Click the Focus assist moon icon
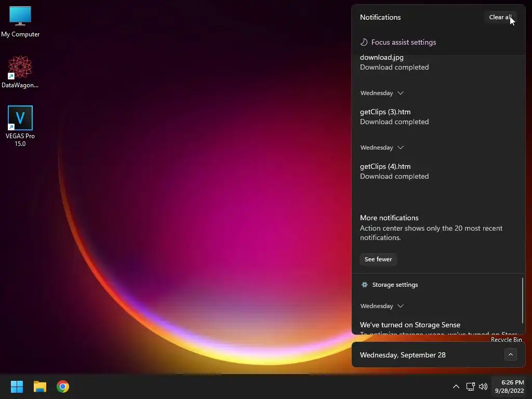Screen dimensions: 532x399 click(x=364, y=42)
